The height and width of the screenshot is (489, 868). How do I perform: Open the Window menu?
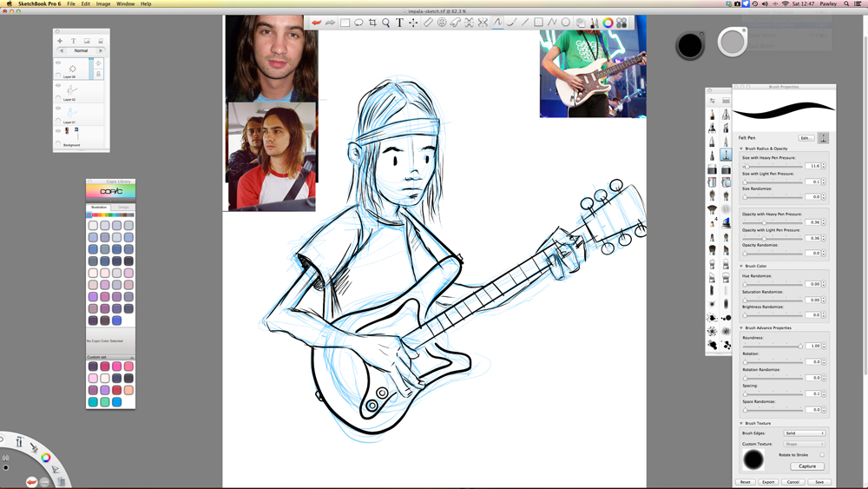click(x=126, y=3)
